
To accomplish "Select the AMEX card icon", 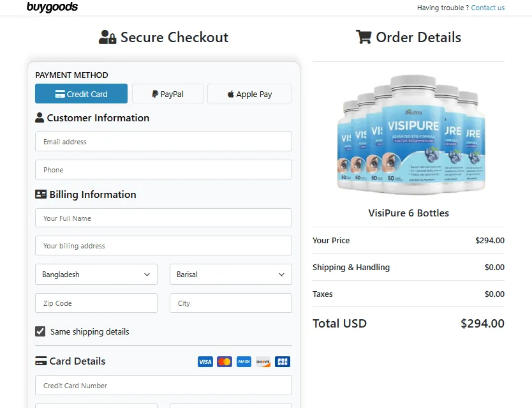I will 243,361.
